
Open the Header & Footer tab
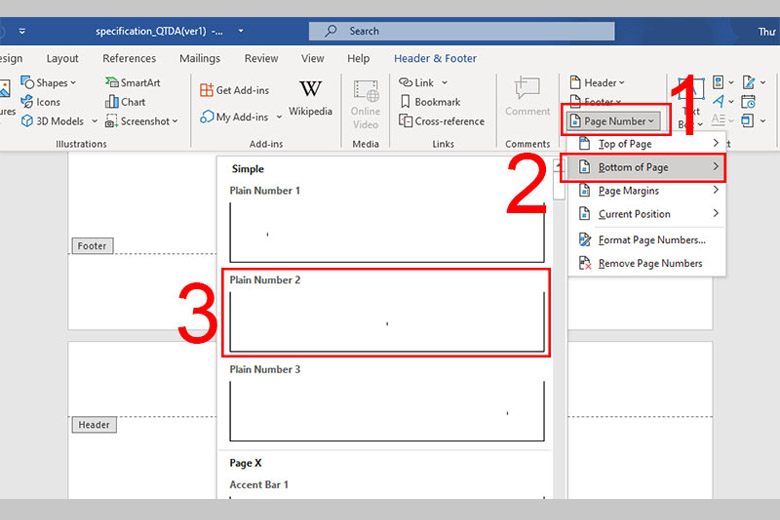pyautogui.click(x=435, y=59)
